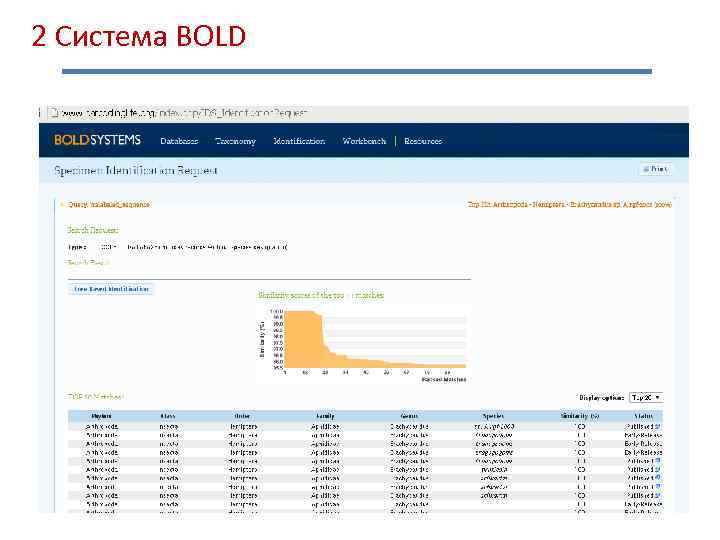Open the Top Hit Arthropoda Hemiptera link
The height and width of the screenshot is (540, 720).
click(569, 204)
